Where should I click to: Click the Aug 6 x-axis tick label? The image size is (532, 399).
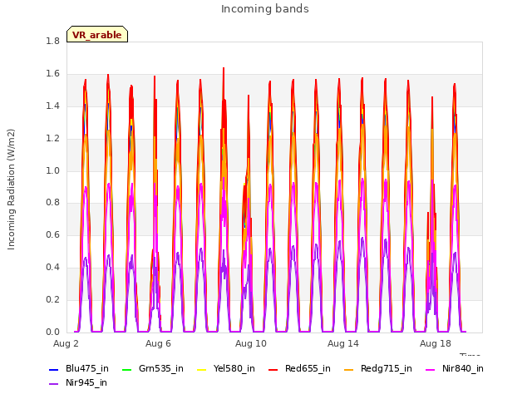158,343
